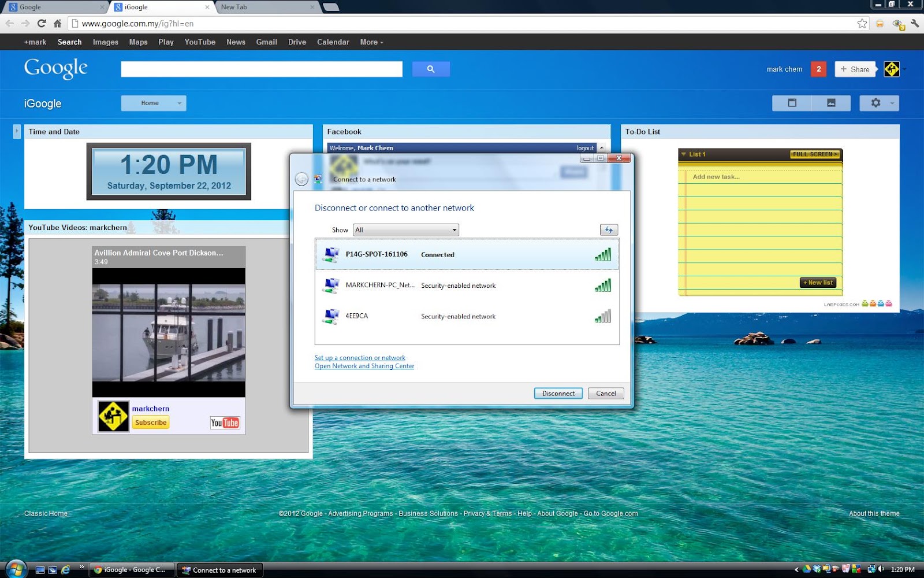This screenshot has width=924, height=578.
Task: Click the blue Google search magnifier button
Action: tap(431, 69)
